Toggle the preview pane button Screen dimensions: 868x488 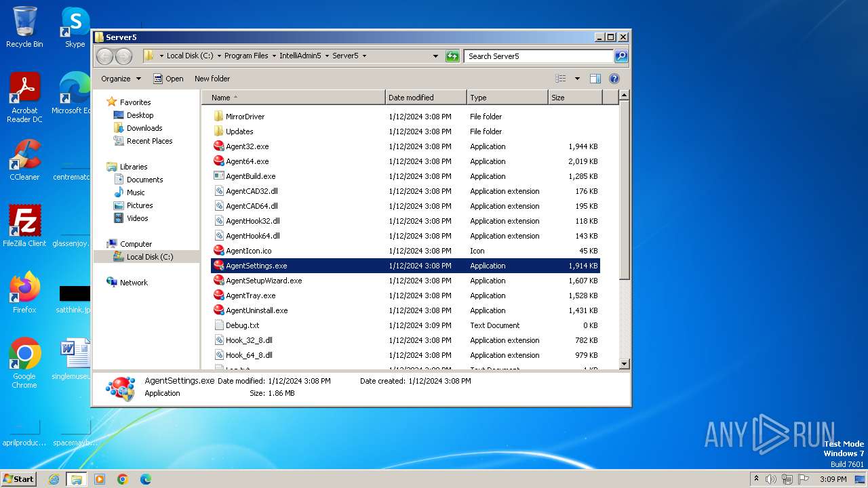click(x=595, y=79)
